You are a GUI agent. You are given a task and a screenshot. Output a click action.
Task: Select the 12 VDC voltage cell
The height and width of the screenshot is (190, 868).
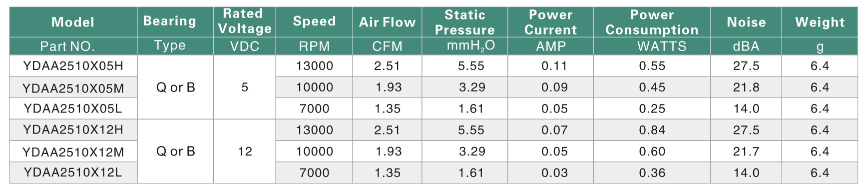[245, 151]
